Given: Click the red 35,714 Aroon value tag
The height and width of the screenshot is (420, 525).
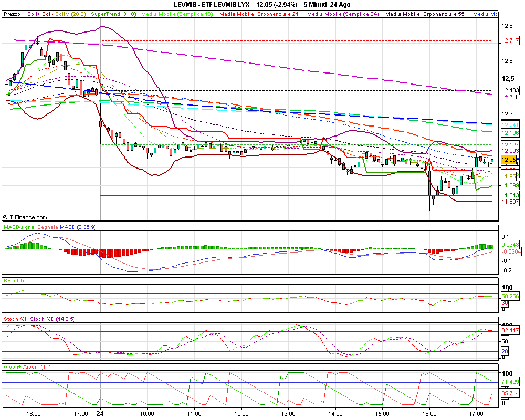Looking at the screenshot, I should [x=510, y=393].
